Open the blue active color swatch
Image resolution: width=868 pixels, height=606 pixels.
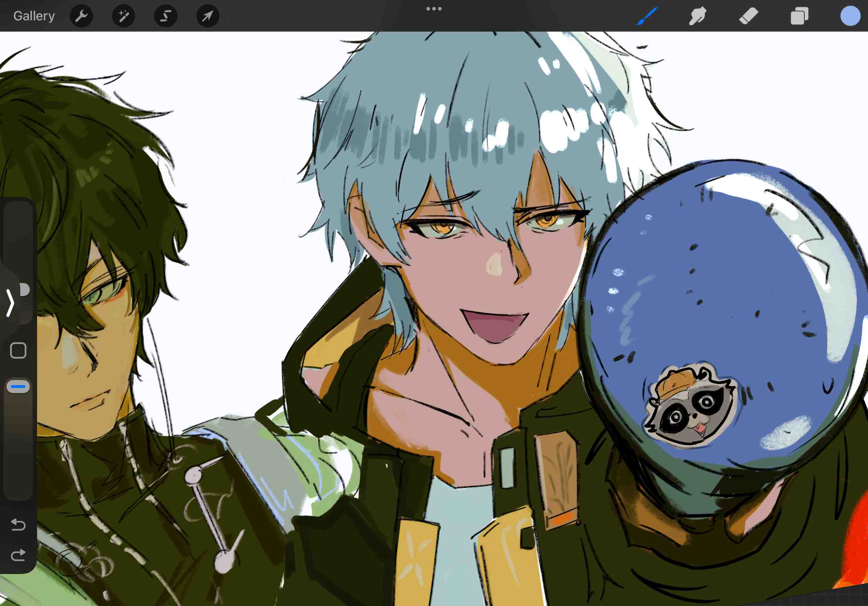(x=850, y=16)
